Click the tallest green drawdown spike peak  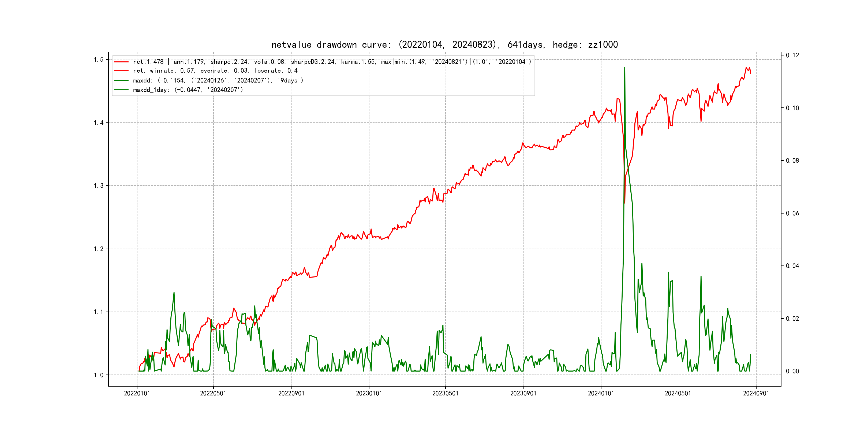click(x=624, y=68)
